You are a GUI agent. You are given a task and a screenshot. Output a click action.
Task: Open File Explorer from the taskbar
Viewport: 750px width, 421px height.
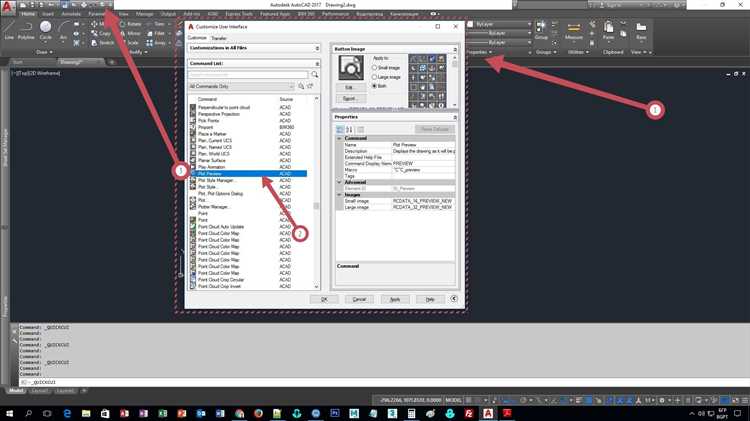pyautogui.click(x=86, y=413)
